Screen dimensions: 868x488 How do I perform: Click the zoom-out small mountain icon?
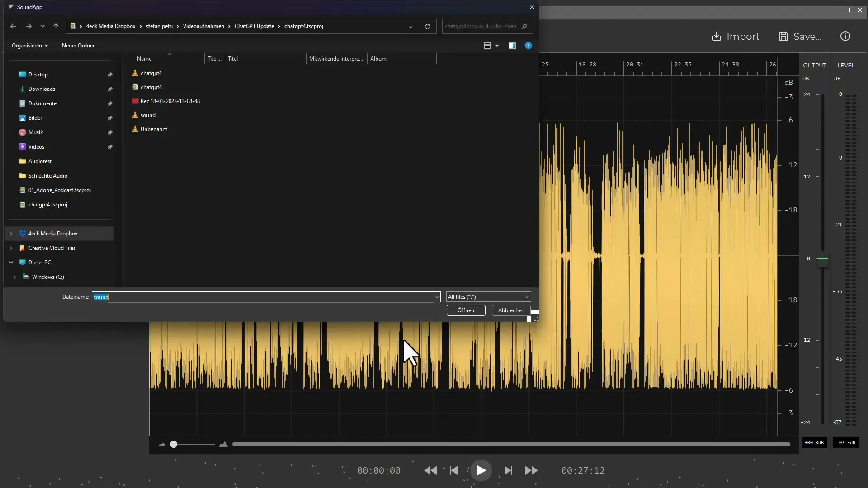tap(162, 445)
